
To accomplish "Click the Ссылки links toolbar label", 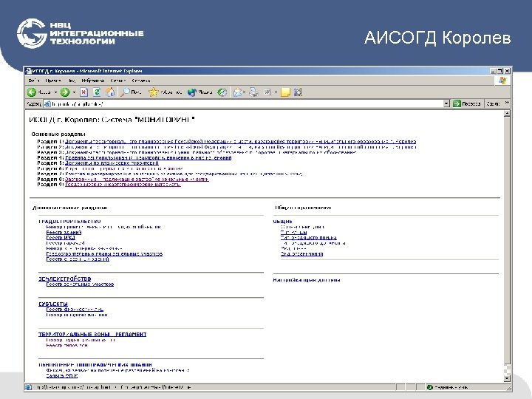I will tap(493, 104).
